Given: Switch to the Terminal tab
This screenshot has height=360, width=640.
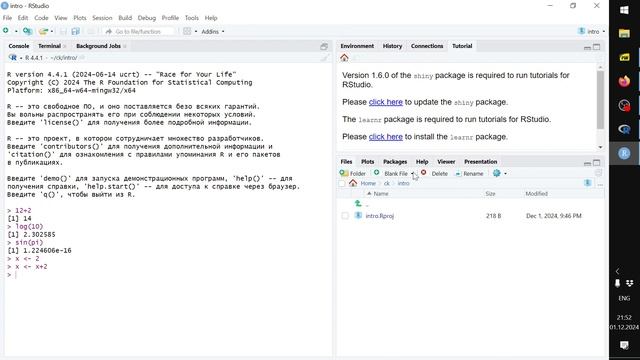Looking at the screenshot, I should coord(49,46).
